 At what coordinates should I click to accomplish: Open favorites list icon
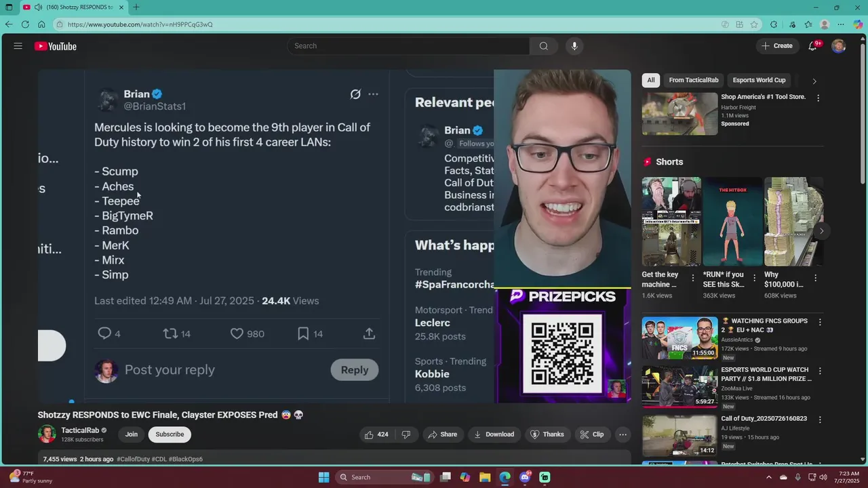808,24
